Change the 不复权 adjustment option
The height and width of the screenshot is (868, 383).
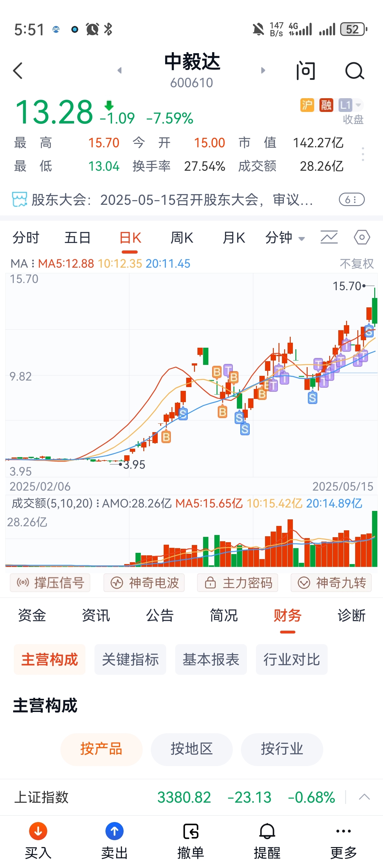tap(357, 264)
